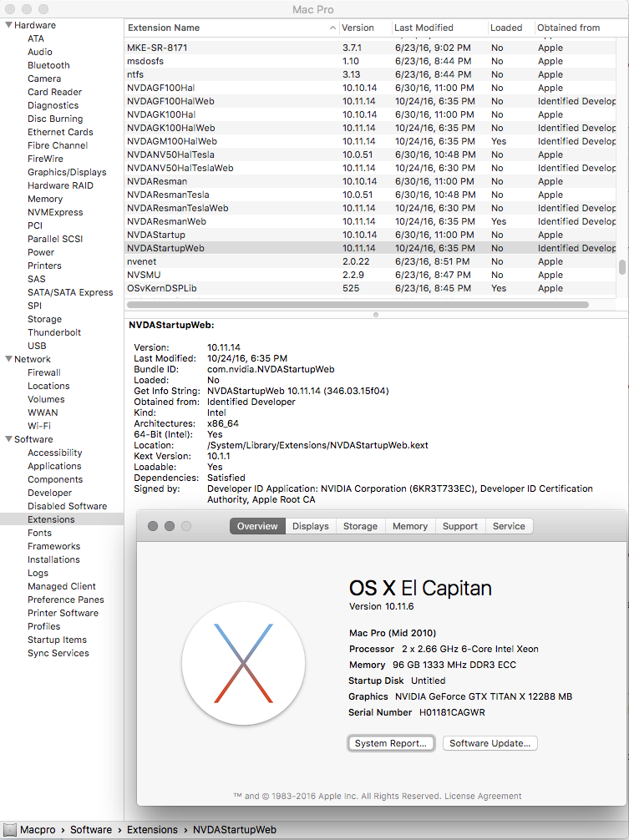
Task: Select Preference Panes in sidebar
Action: [x=66, y=600]
